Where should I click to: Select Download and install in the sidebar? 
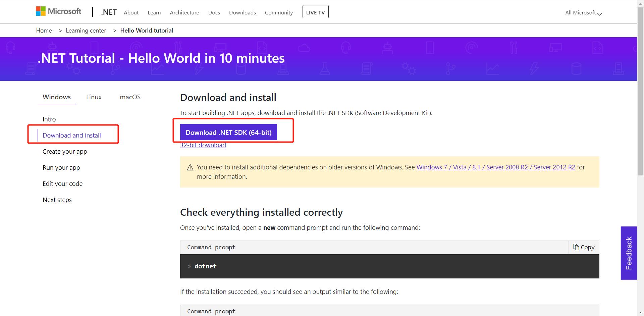72,135
